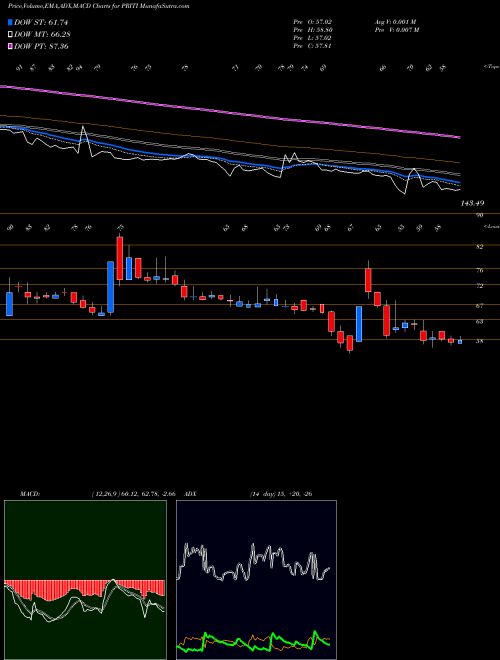Click the MACD (12,26,9) values text
500x660 pixels.
136,494
